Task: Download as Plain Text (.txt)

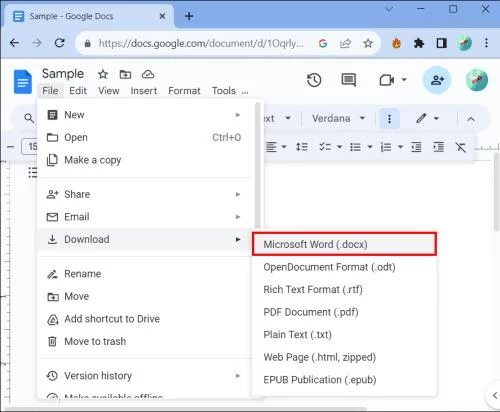Action: tap(344, 335)
